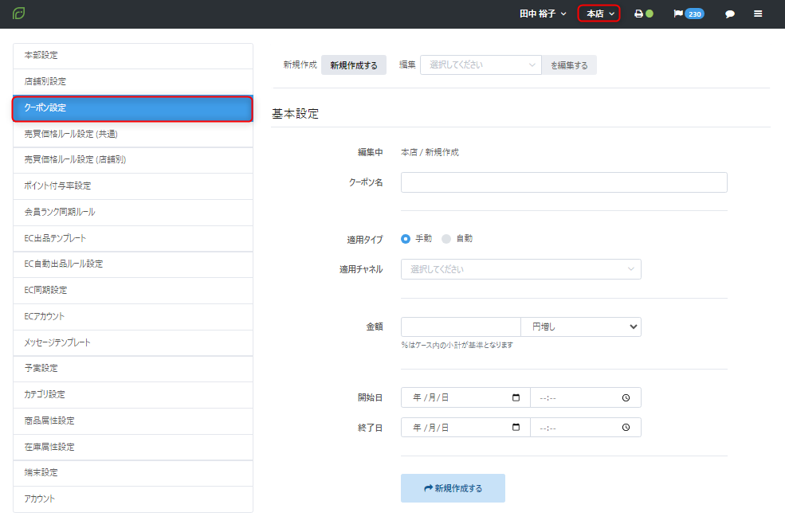785x532 pixels.
Task: Expand the 適用チャネル dropdown
Action: (x=520, y=269)
